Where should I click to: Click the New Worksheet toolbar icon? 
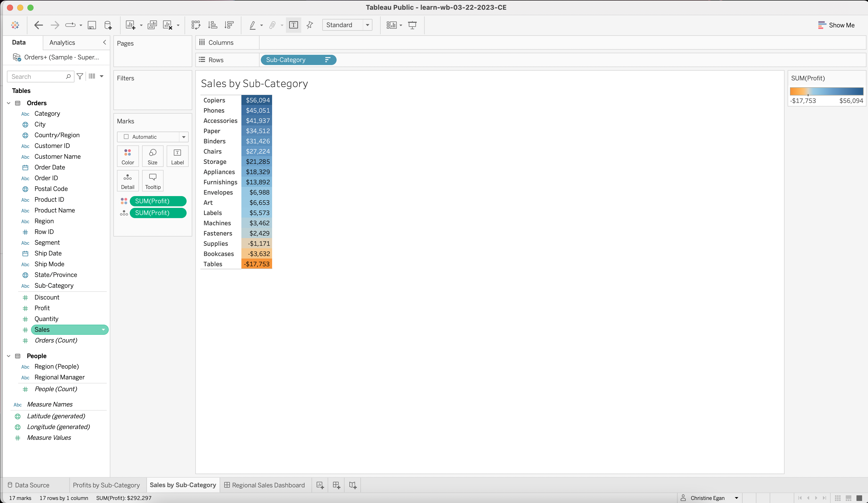pyautogui.click(x=130, y=25)
